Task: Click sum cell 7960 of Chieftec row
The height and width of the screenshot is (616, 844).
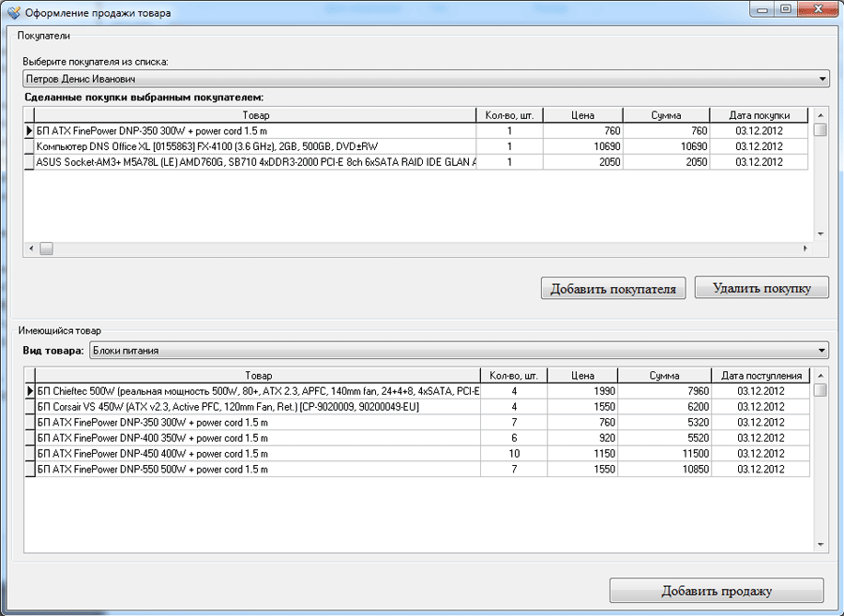Action: [x=665, y=391]
